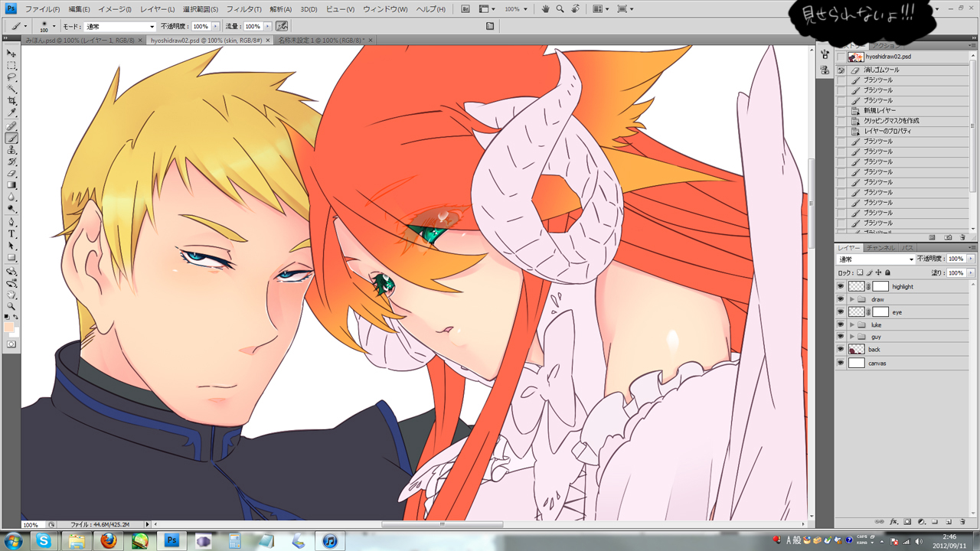Select the Eraser tool

[x=11, y=174]
